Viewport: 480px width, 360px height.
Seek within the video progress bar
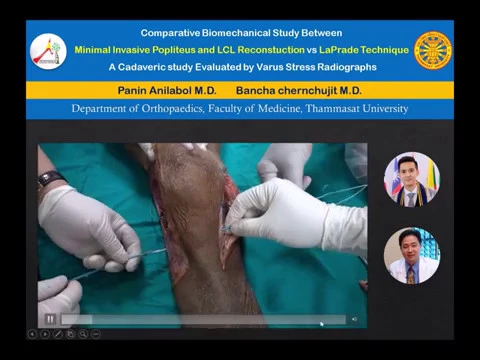[x=203, y=320]
